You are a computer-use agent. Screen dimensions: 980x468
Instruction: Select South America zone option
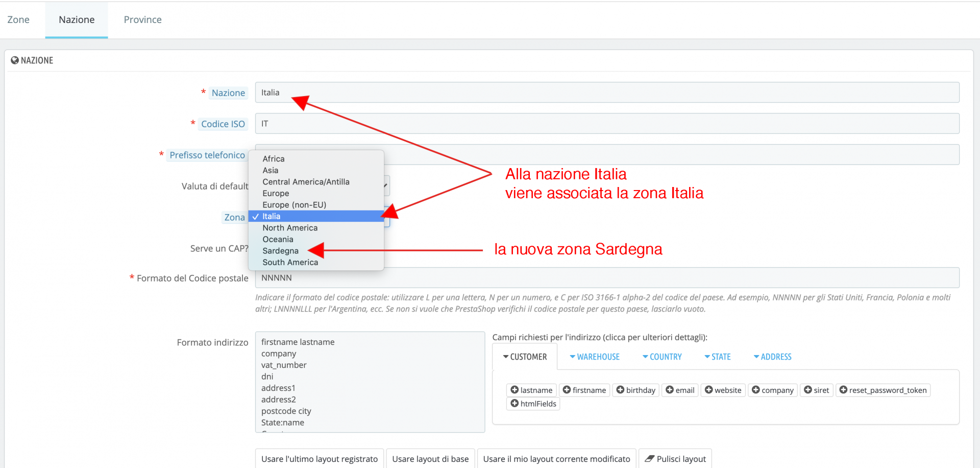point(316,262)
